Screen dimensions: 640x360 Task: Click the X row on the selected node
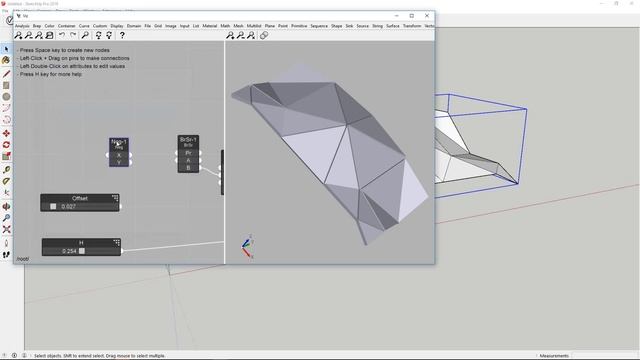coord(119,155)
